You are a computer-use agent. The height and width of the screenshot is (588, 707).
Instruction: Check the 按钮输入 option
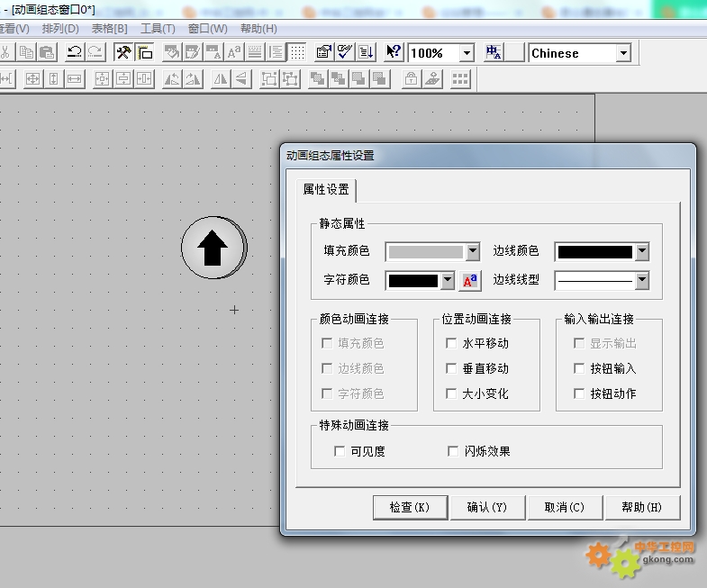tap(579, 368)
